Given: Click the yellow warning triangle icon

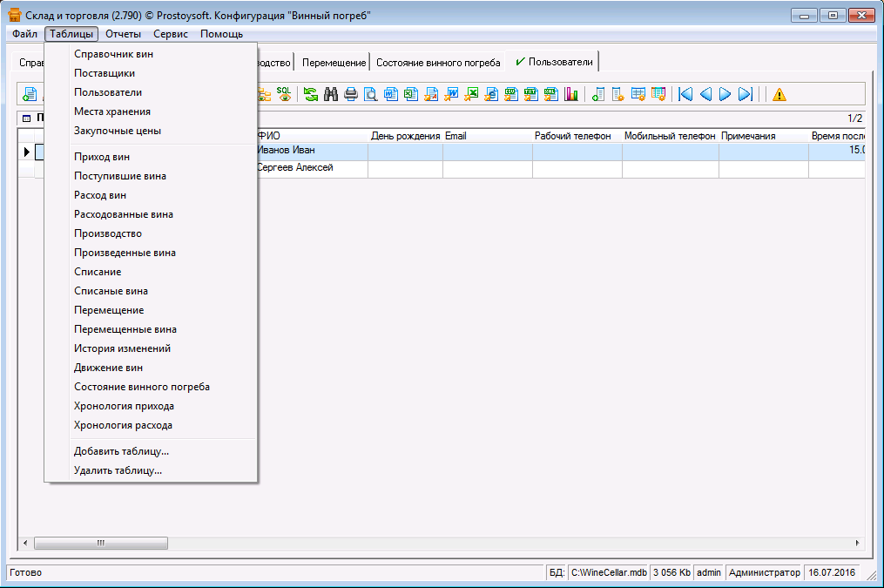Looking at the screenshot, I should click(779, 94).
